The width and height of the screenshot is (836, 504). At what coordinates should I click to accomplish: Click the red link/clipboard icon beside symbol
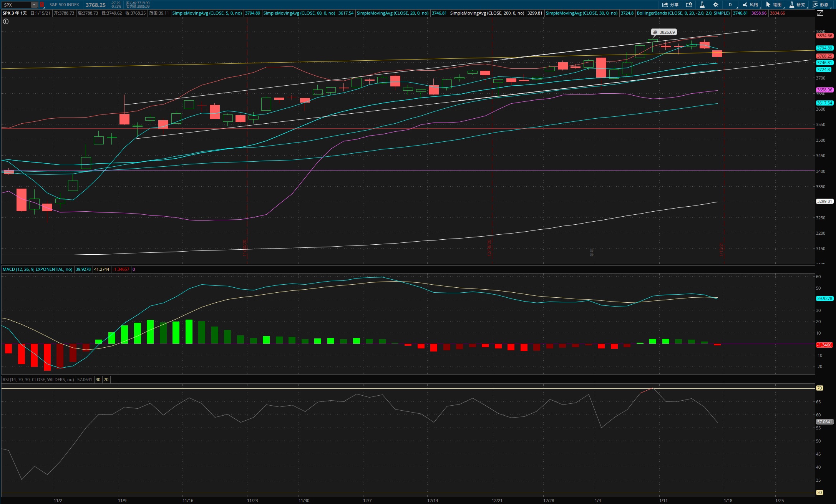[x=42, y=5]
